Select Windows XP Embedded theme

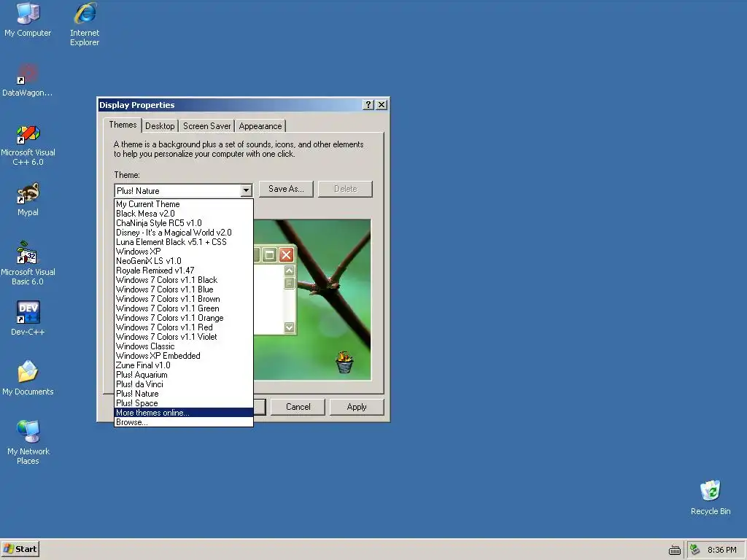point(183,356)
